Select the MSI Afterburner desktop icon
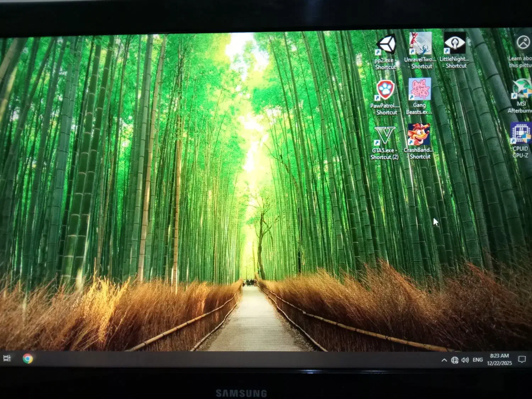Screen dimensions: 532x399 pos(521,89)
